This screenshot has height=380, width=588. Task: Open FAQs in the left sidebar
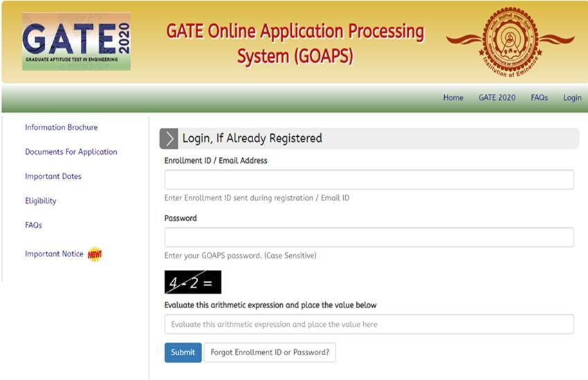pyautogui.click(x=33, y=225)
